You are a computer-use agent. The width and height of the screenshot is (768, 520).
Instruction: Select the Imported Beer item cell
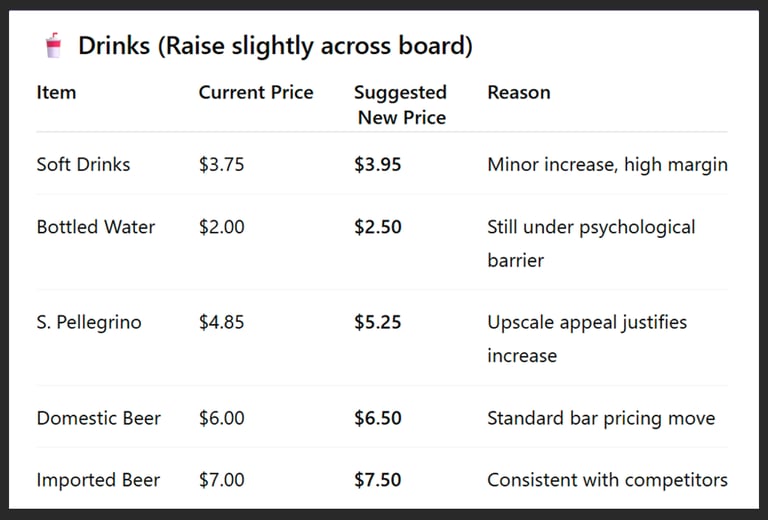point(98,480)
